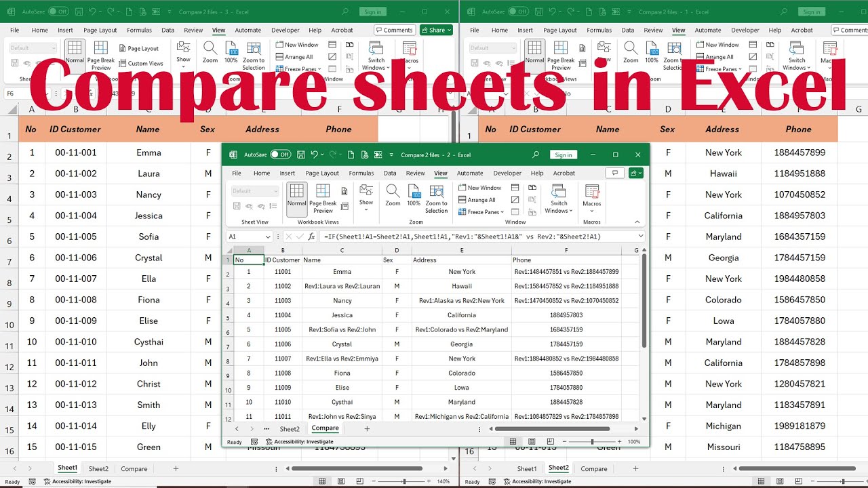Click the Sign in button in front window
868x488 pixels.
click(x=564, y=155)
